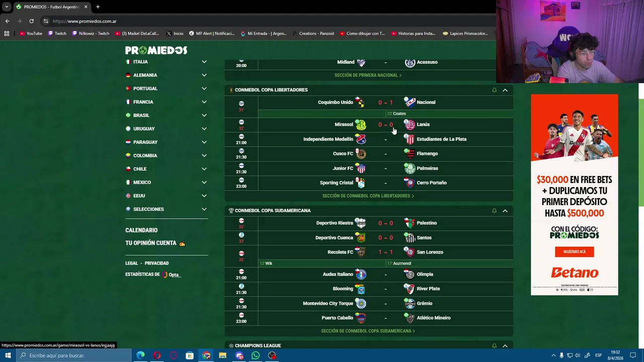Click the Mirassol team crest

360,125
